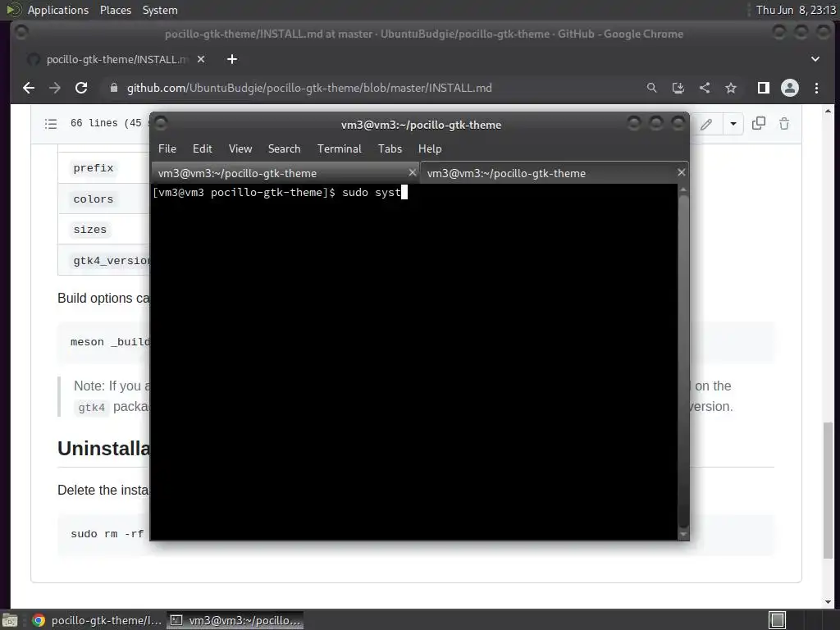This screenshot has width=840, height=630.
Task: Click the terminal vertical scrollbar track
Action: [x=683, y=362]
